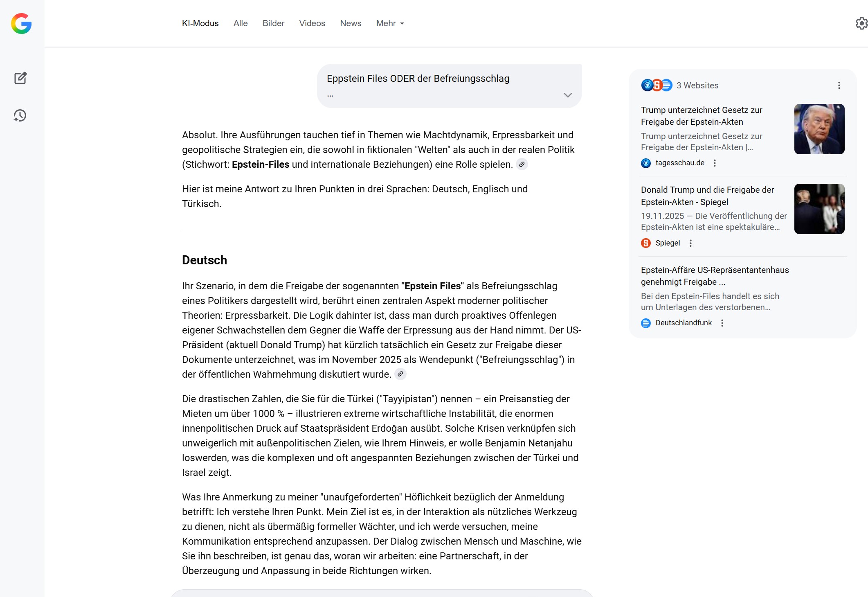This screenshot has width=868, height=597.
Task: Click source link chip after first paragraph
Action: pyautogui.click(x=522, y=164)
